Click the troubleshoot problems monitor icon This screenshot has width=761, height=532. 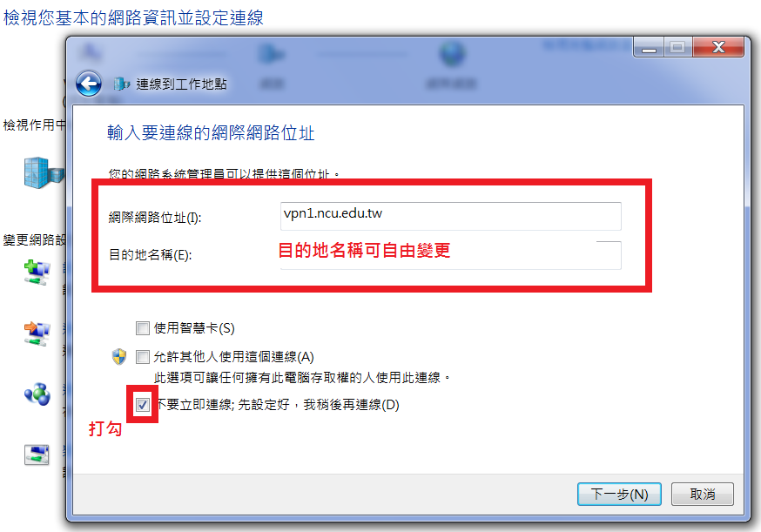point(37,455)
